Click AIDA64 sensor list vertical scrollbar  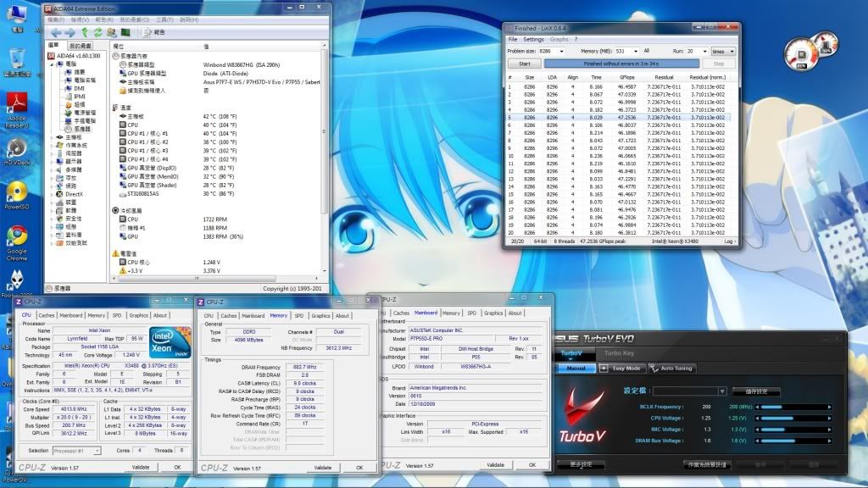point(325,159)
